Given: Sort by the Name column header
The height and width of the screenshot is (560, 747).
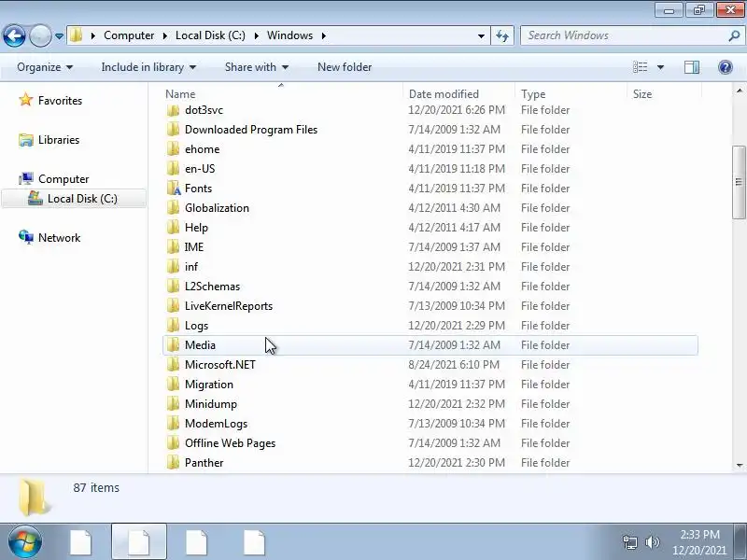Looking at the screenshot, I should (283, 94).
